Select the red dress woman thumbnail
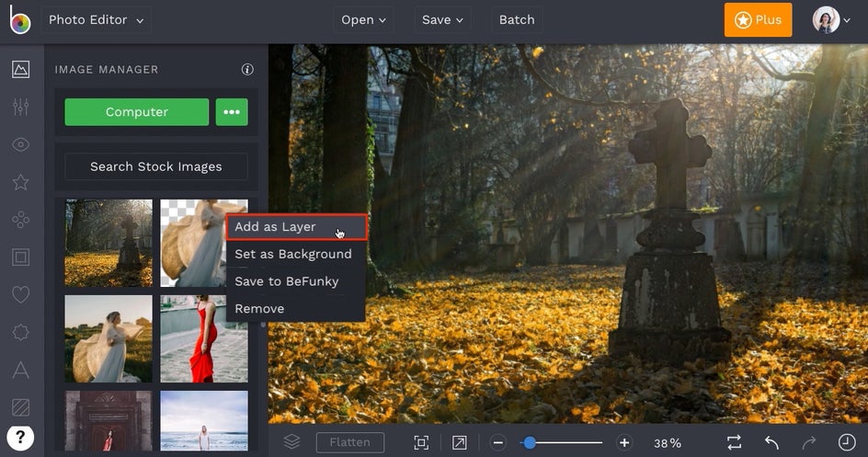The height and width of the screenshot is (457, 868). coord(204,338)
